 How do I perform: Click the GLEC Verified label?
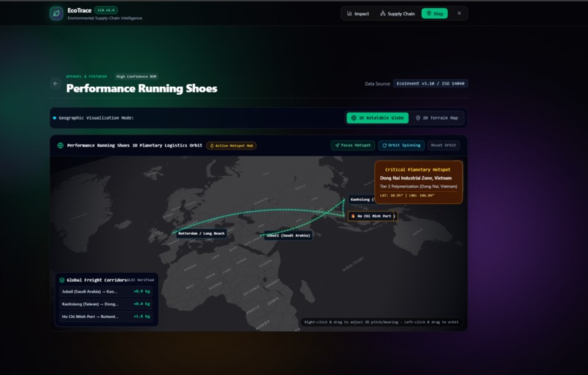pyautogui.click(x=141, y=280)
